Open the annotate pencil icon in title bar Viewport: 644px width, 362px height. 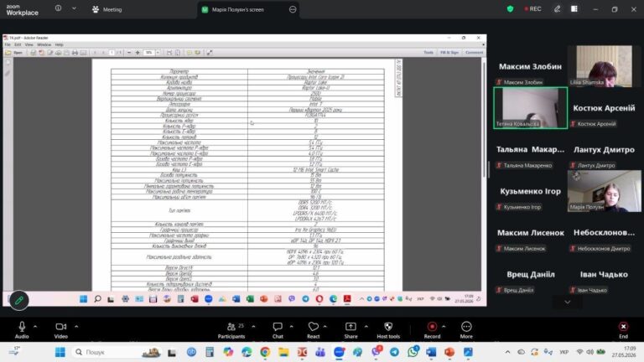pyautogui.click(x=557, y=9)
